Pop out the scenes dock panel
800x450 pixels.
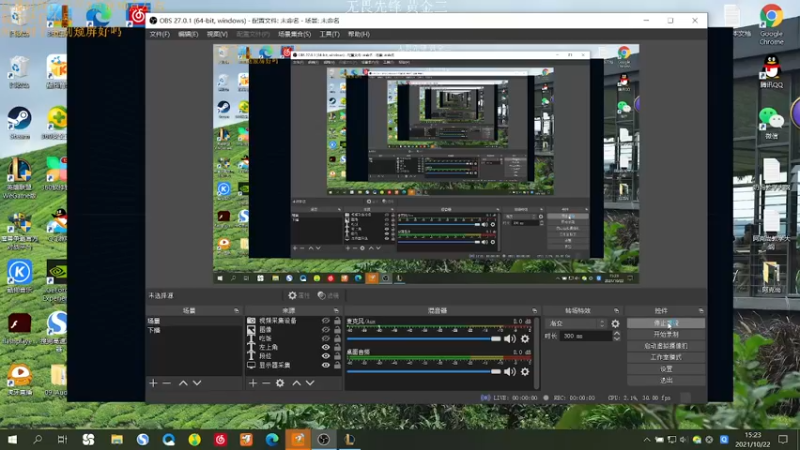[x=236, y=311]
